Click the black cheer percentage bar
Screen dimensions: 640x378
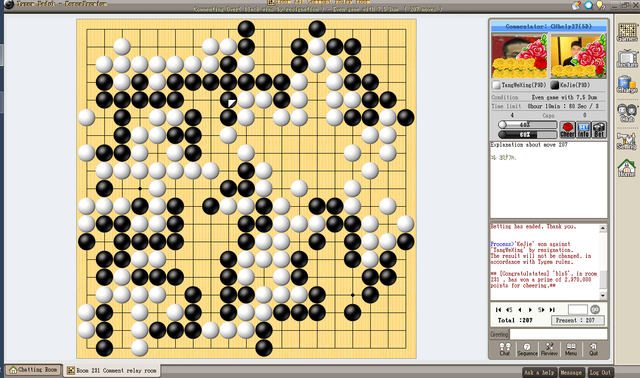pos(527,134)
